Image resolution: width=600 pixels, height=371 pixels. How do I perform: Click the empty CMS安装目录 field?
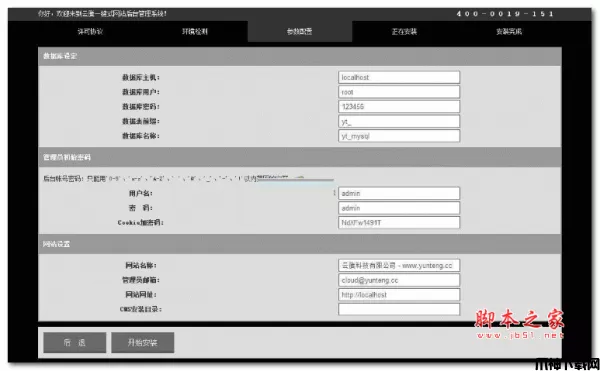pos(399,309)
